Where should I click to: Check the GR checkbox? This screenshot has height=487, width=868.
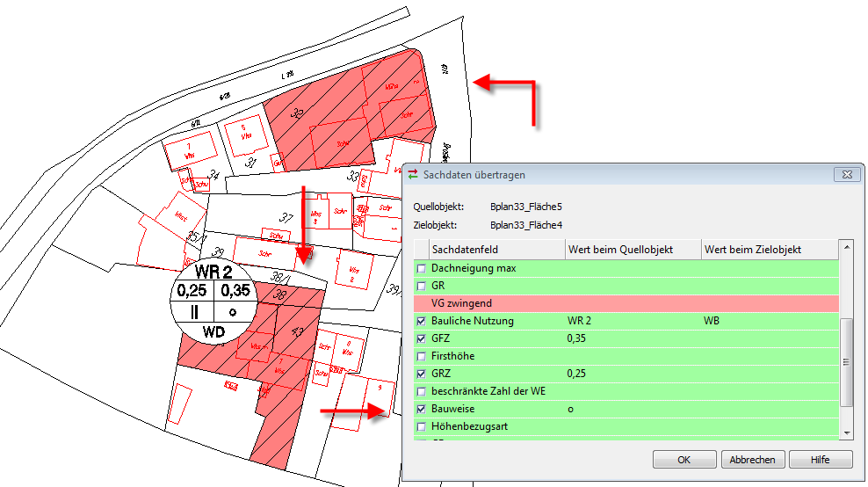[421, 286]
